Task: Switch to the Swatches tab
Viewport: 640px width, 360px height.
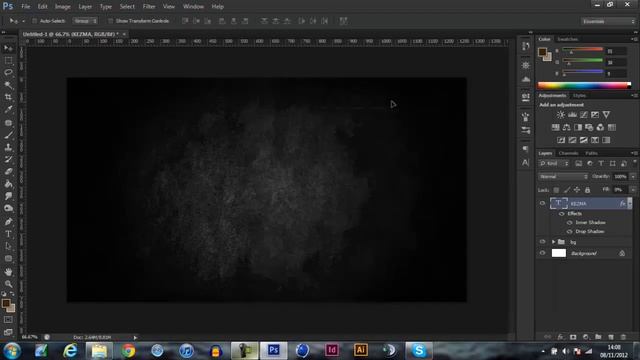Action: pos(568,39)
